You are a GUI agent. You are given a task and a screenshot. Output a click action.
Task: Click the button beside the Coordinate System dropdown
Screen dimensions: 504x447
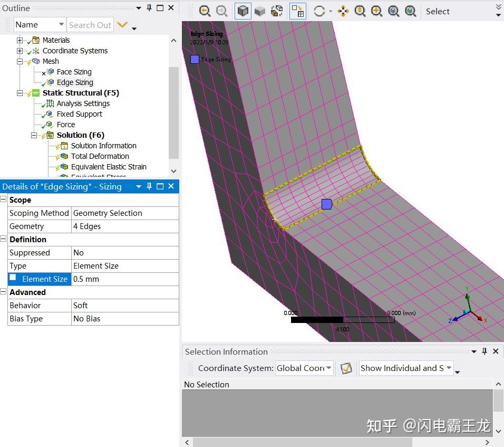pos(346,368)
